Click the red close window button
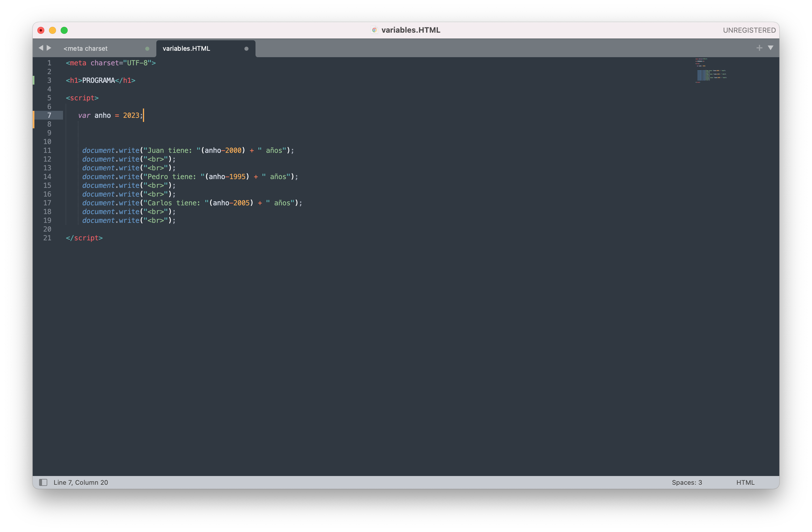Image resolution: width=812 pixels, height=532 pixels. point(41,30)
